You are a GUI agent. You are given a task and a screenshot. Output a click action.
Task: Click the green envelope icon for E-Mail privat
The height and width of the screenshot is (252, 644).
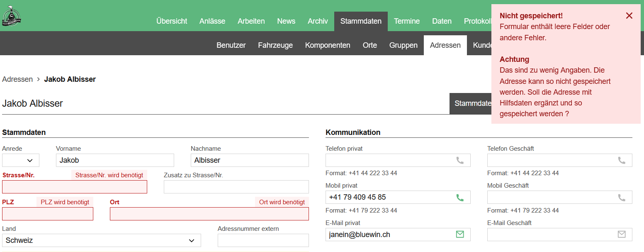coord(460,234)
